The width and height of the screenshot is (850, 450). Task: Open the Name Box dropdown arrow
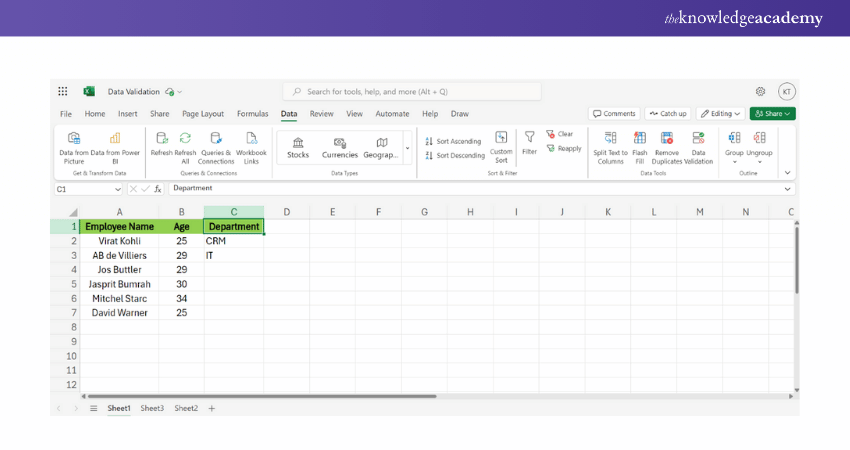118,189
